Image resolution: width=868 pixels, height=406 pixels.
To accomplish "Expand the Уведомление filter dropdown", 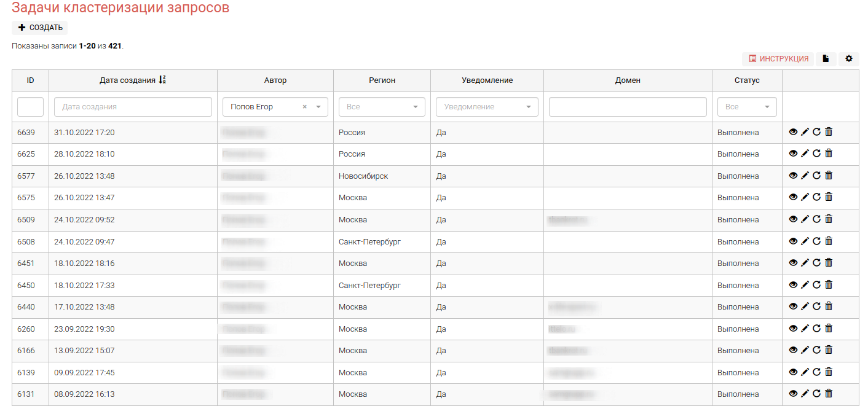I will click(487, 107).
